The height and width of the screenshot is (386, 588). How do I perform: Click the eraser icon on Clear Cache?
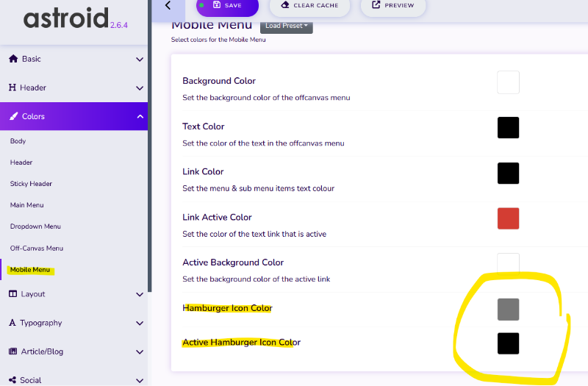pos(285,5)
